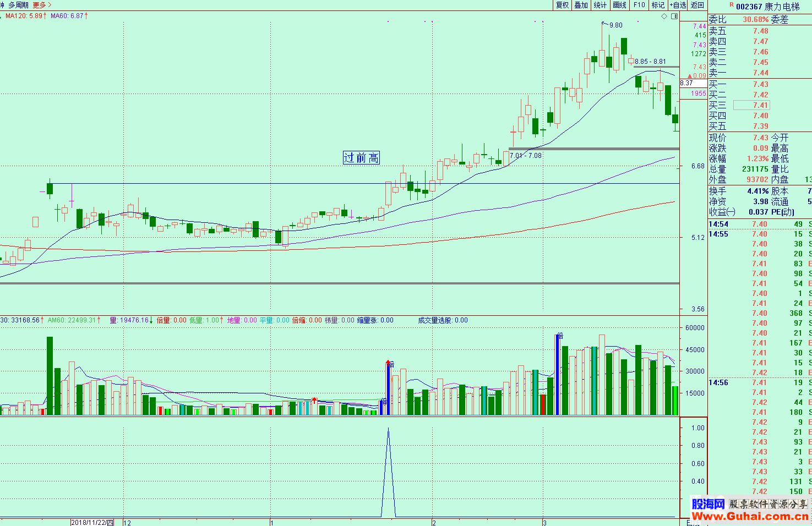Click the 低量 indicator label
The image size is (812, 526).
206,320
